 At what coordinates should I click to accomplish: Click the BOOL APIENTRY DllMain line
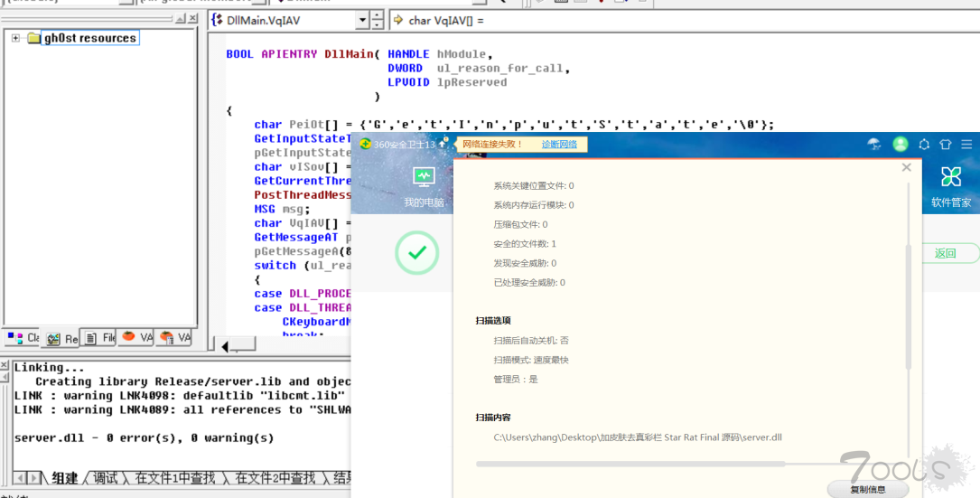click(x=359, y=54)
